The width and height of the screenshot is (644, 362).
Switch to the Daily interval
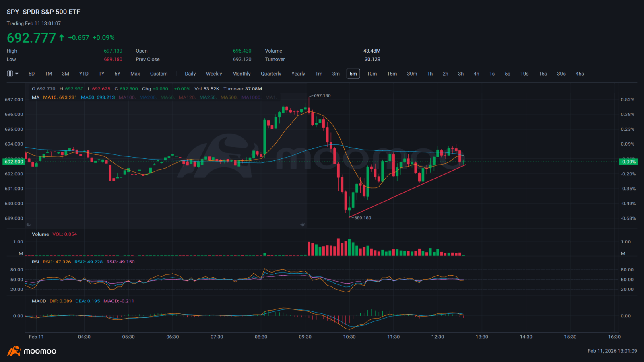[x=190, y=74]
